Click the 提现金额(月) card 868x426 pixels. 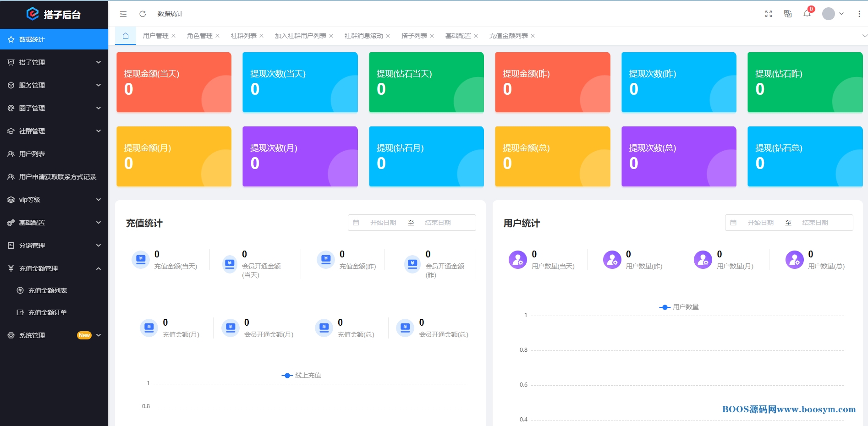pyautogui.click(x=174, y=156)
